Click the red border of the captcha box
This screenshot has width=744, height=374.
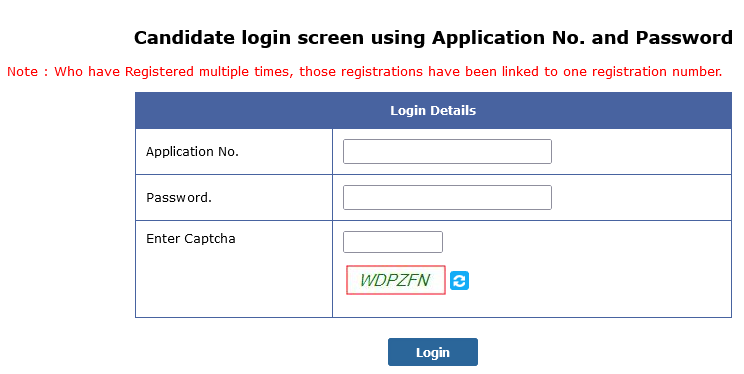pyautogui.click(x=396, y=266)
